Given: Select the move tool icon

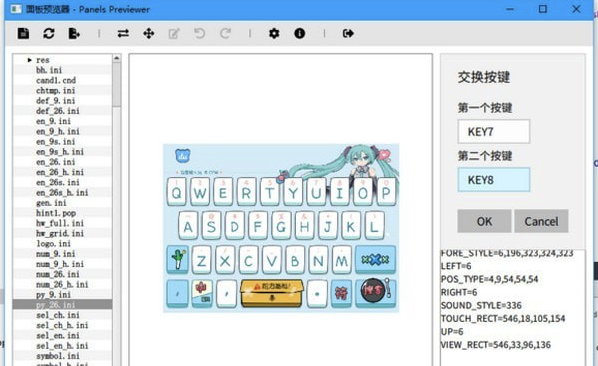Looking at the screenshot, I should coord(149,34).
